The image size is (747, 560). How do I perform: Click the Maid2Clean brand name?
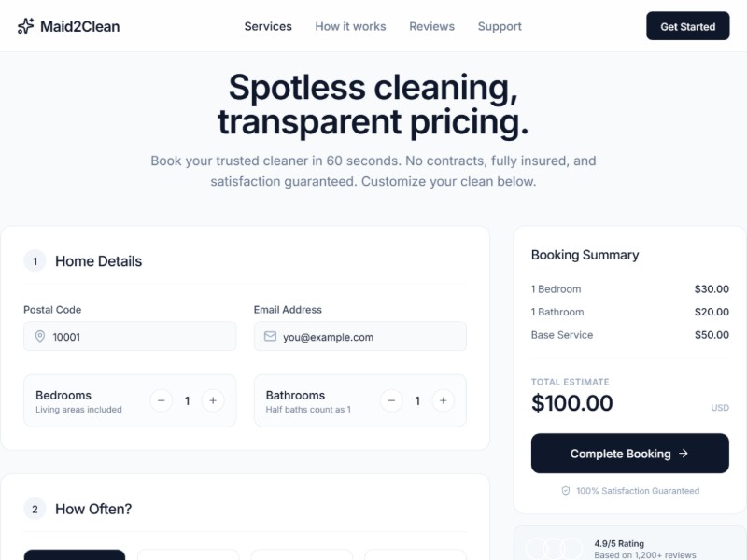click(x=80, y=26)
